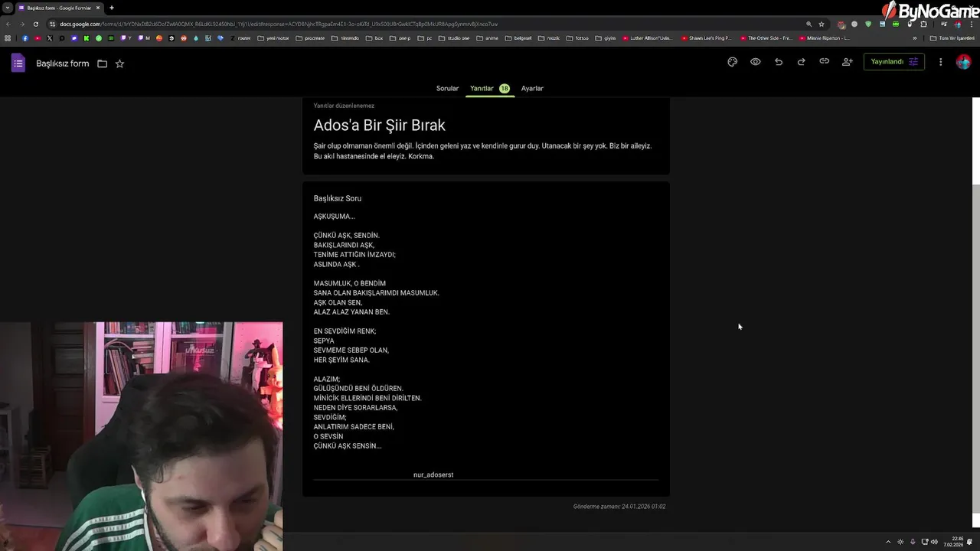Open the Tüm Yer İşaretleri folder
Image resolution: width=980 pixels, height=551 pixels.
pyautogui.click(x=952, y=37)
